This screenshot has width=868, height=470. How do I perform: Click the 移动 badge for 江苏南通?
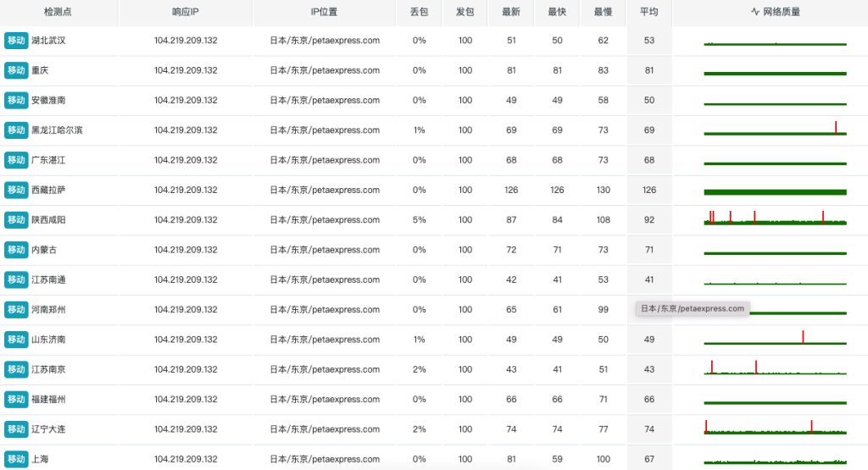(x=16, y=279)
